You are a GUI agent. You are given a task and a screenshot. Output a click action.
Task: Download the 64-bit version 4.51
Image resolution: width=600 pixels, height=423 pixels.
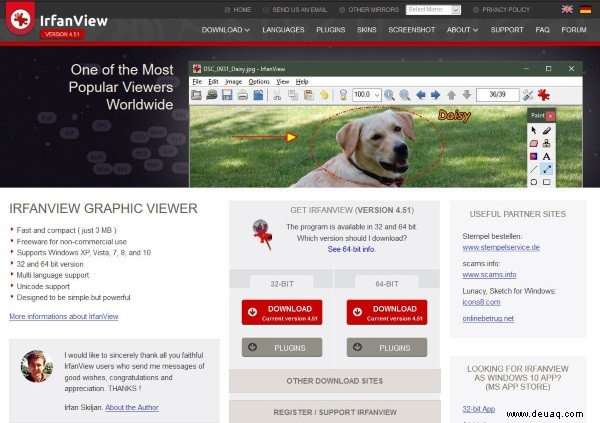(x=387, y=312)
